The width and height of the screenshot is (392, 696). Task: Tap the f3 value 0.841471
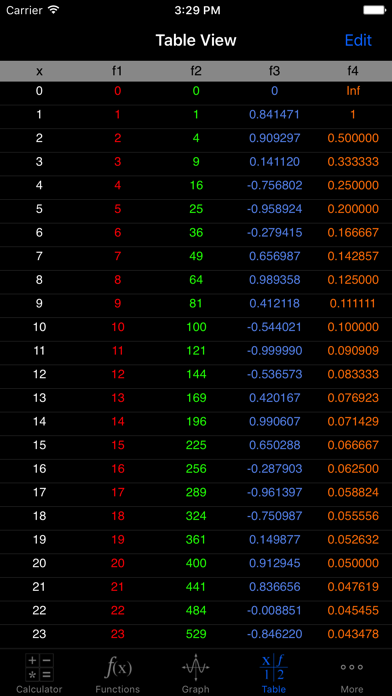[x=274, y=115]
